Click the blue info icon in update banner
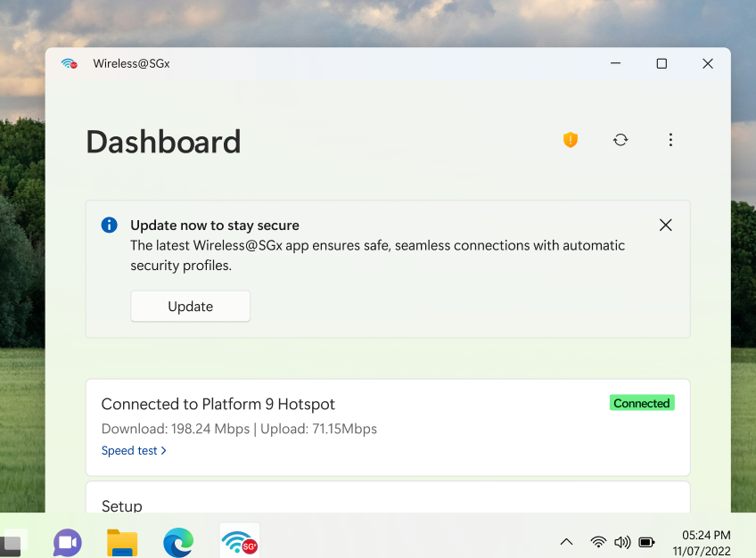The image size is (756, 558). [x=110, y=225]
